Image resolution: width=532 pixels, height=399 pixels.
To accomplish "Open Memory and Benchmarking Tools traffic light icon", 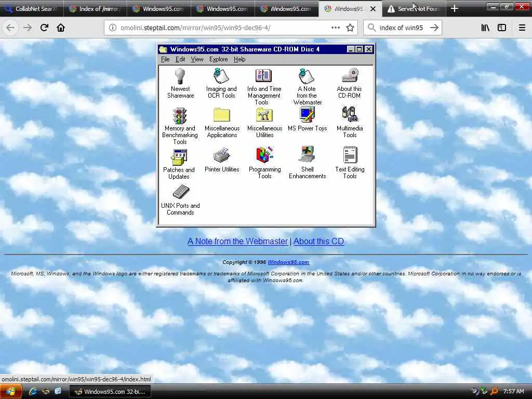I will click(180, 116).
